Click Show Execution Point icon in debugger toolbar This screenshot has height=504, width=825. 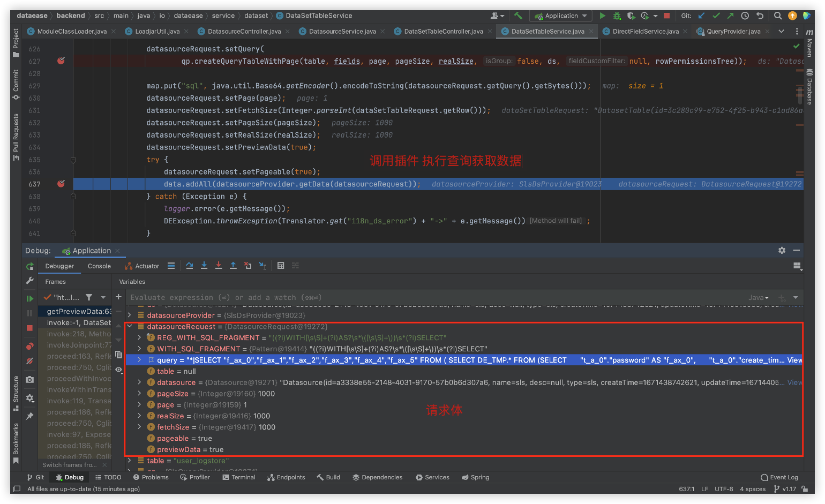click(171, 266)
